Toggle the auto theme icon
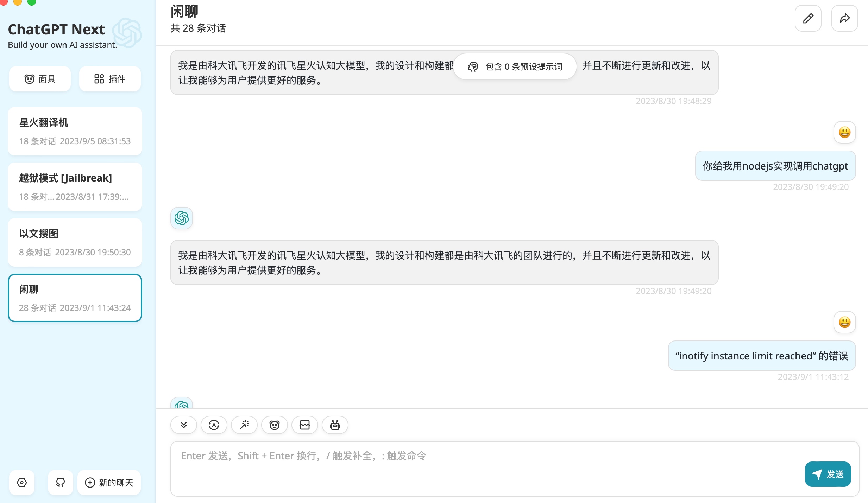The image size is (868, 503). click(x=214, y=425)
